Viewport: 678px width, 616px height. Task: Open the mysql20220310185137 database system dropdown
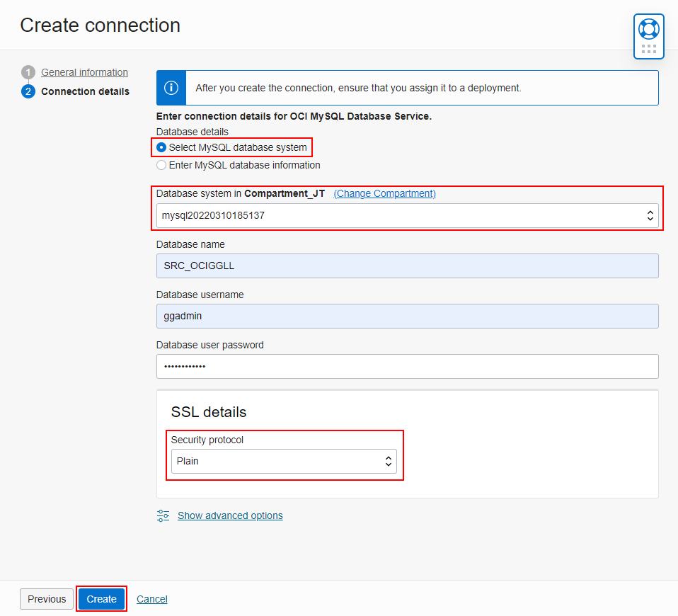click(x=407, y=215)
